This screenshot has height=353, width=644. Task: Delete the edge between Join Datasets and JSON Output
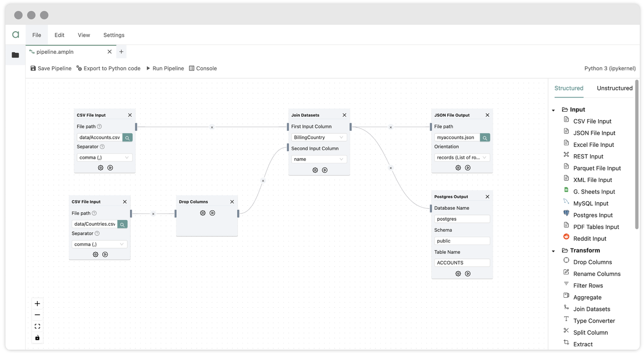390,127
